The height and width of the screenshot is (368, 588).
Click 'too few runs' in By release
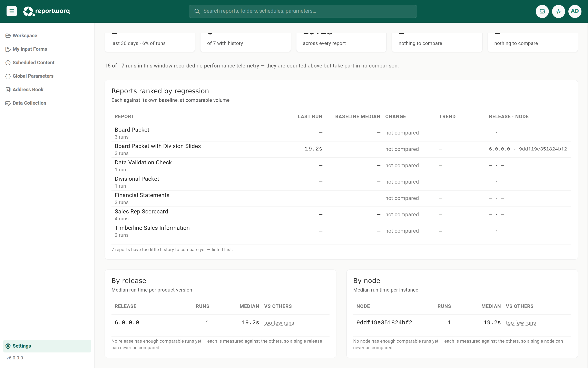tap(279, 323)
